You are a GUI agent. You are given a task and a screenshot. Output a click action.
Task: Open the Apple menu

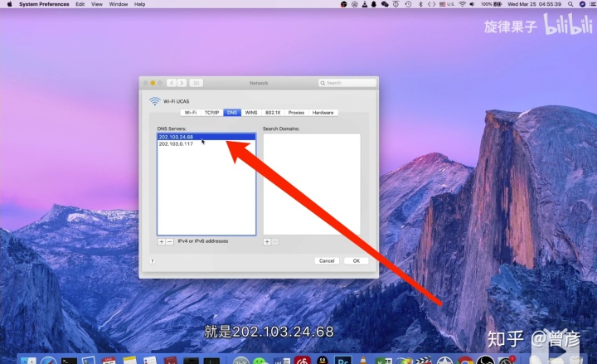click(x=9, y=4)
